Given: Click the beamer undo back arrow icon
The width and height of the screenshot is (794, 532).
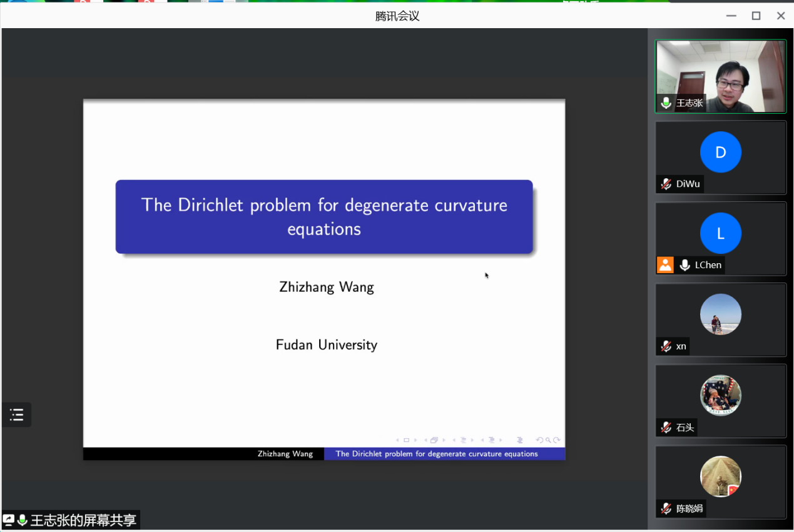Looking at the screenshot, I should tap(539, 440).
